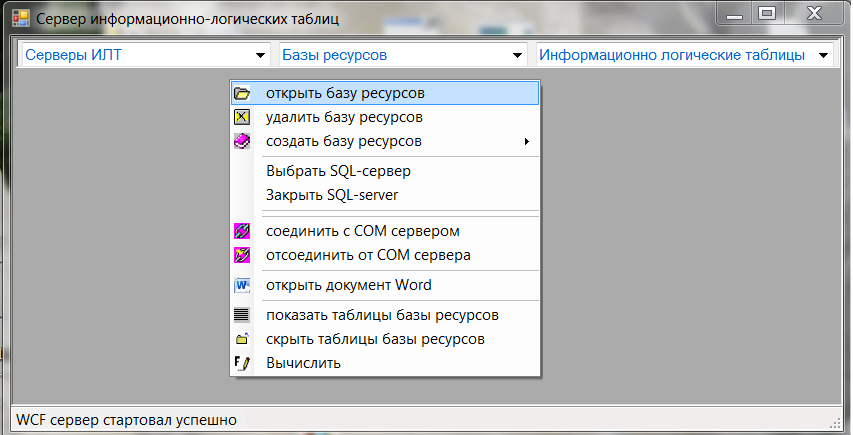Open the 'Серверы ИЛТ' dropdown menu
The height and width of the screenshot is (435, 853).
tap(145, 55)
